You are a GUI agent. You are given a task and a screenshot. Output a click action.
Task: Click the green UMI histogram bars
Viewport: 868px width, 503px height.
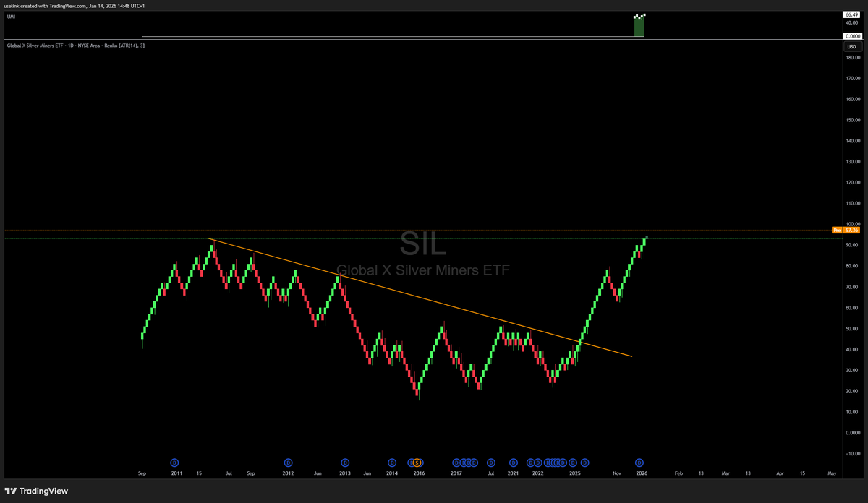click(639, 26)
